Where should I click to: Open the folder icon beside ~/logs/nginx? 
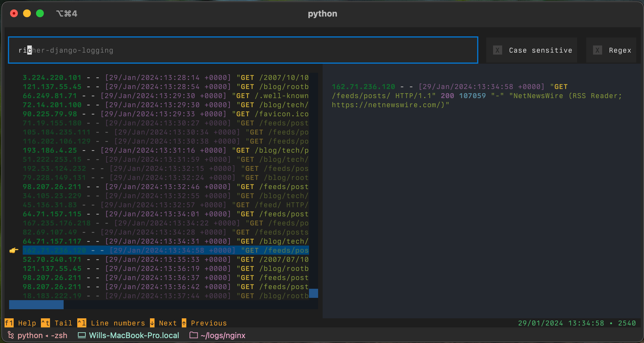pos(193,335)
